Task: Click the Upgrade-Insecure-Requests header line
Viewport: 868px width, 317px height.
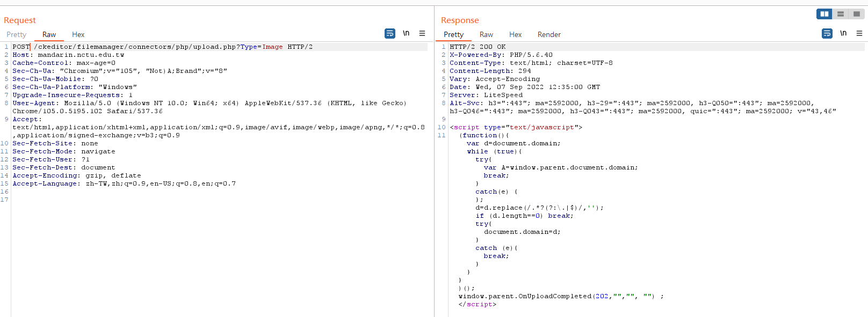Action: [73, 95]
